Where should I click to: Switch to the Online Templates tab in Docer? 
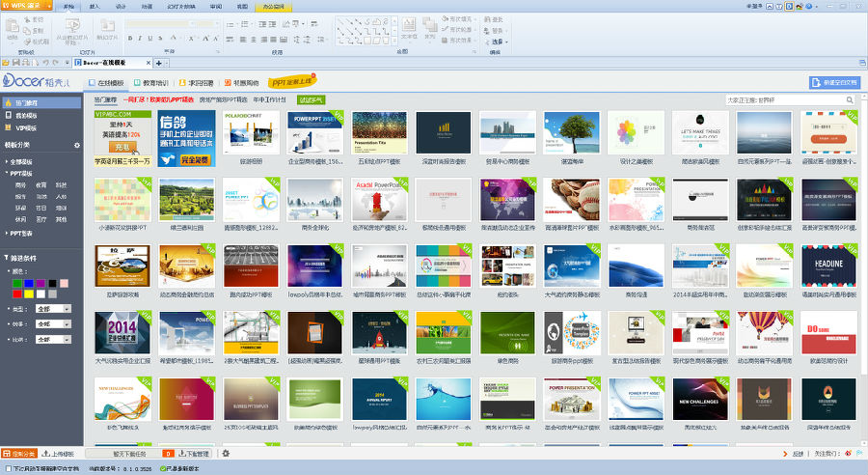pos(106,83)
